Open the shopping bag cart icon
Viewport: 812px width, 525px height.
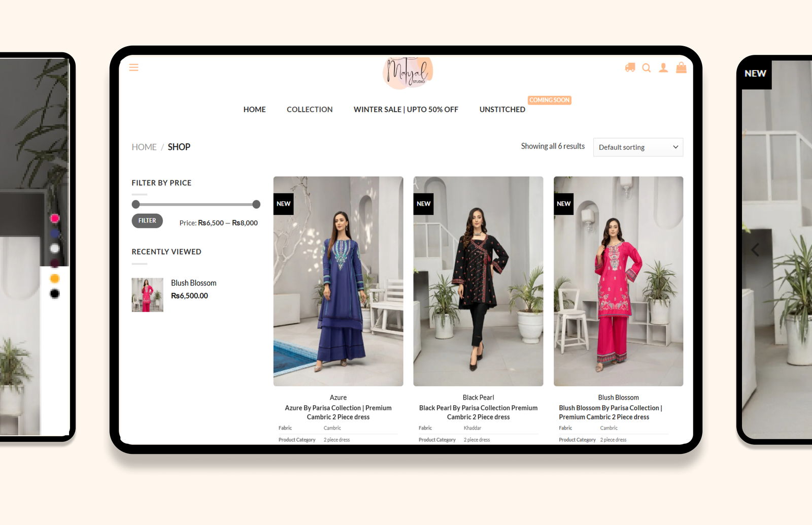coord(681,68)
